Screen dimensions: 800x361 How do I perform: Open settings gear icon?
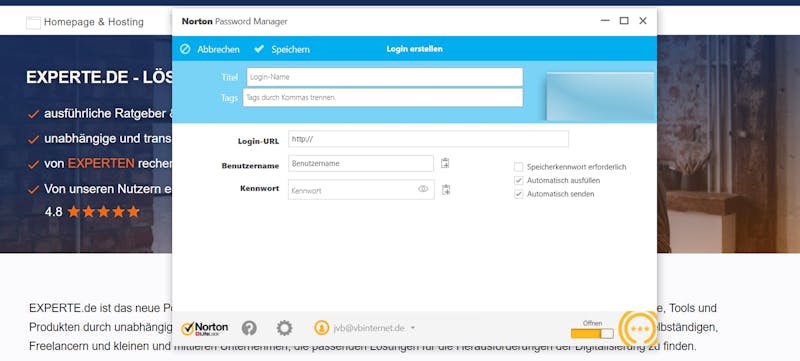pos(284,328)
